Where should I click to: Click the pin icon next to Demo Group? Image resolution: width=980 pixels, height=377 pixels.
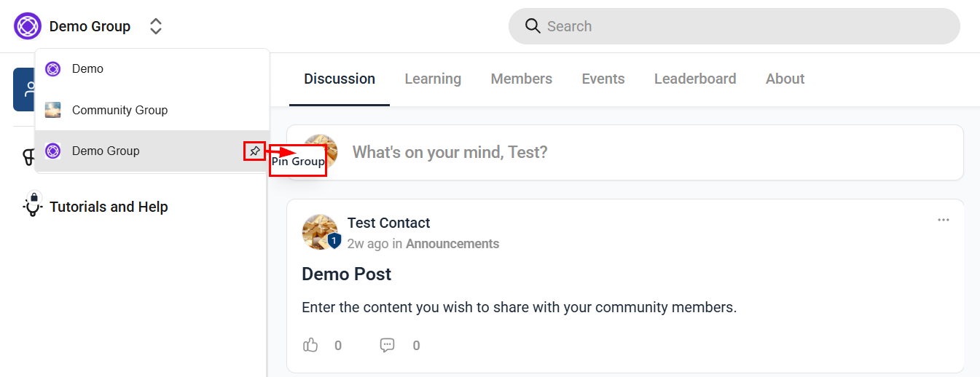point(254,151)
